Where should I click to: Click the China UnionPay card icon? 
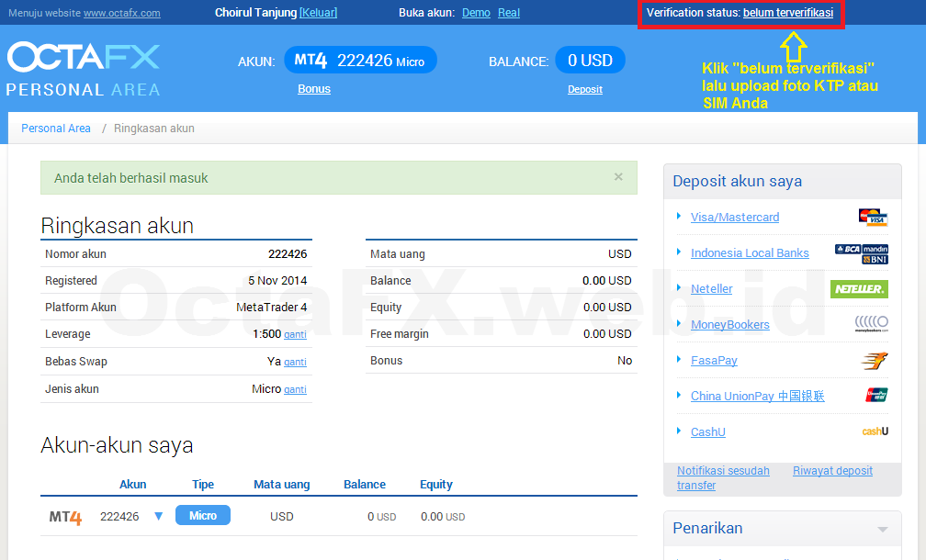[876, 396]
